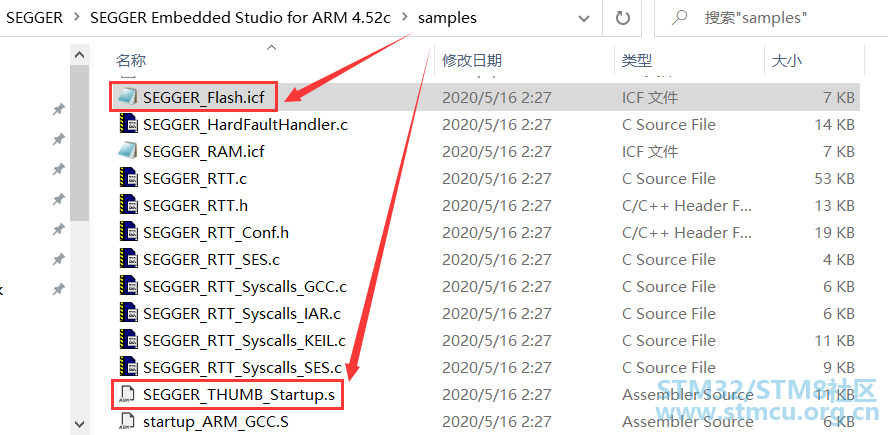The height and width of the screenshot is (435, 888).
Task: Select the SEGGER_HardFaultHandler.c file icon
Action: pyautogui.click(x=129, y=125)
